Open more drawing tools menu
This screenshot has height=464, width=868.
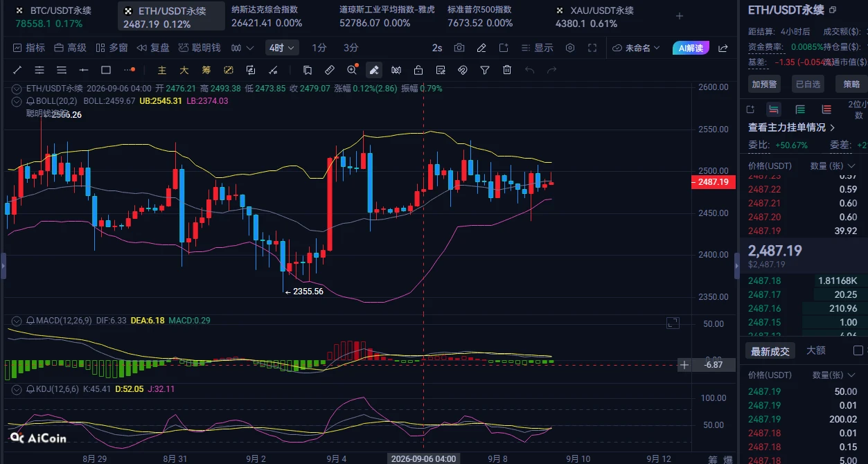129,70
